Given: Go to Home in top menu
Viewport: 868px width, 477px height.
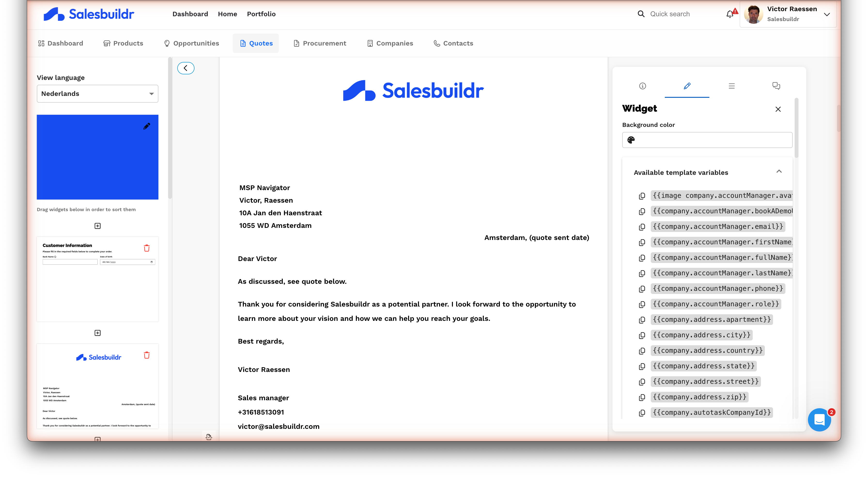Looking at the screenshot, I should coord(227,14).
